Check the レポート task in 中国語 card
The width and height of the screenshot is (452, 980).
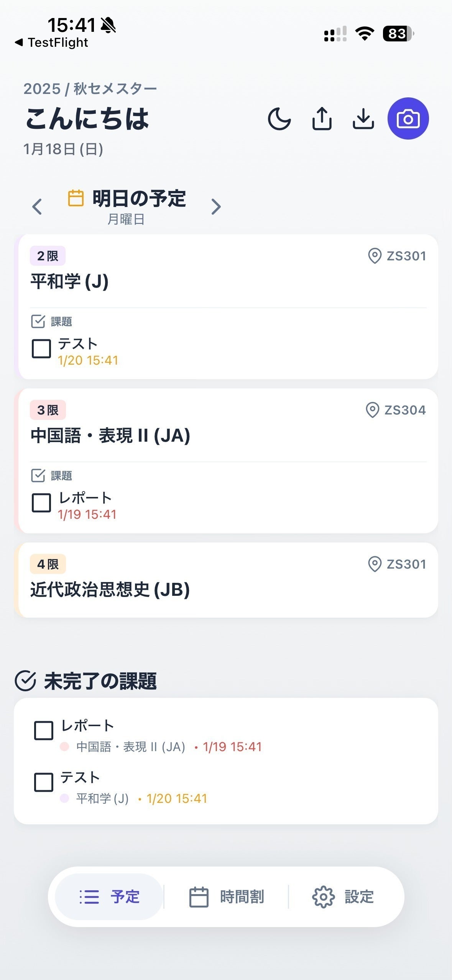tap(41, 503)
